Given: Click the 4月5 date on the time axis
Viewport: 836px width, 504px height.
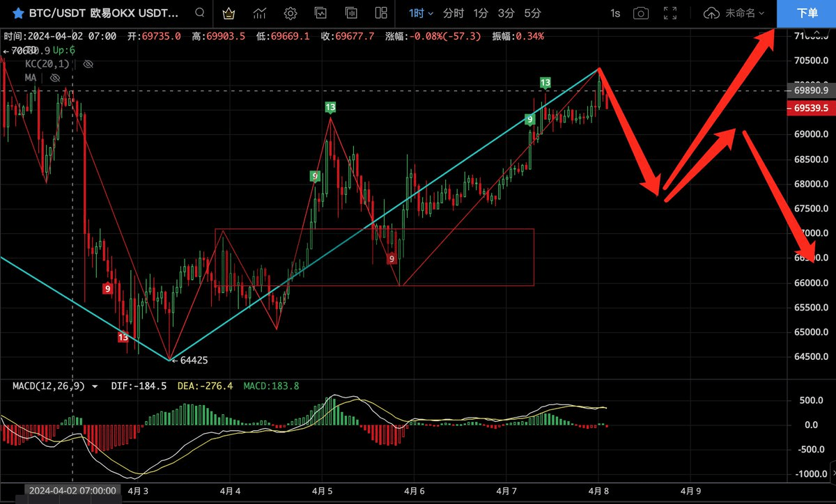Looking at the screenshot, I should click(323, 491).
